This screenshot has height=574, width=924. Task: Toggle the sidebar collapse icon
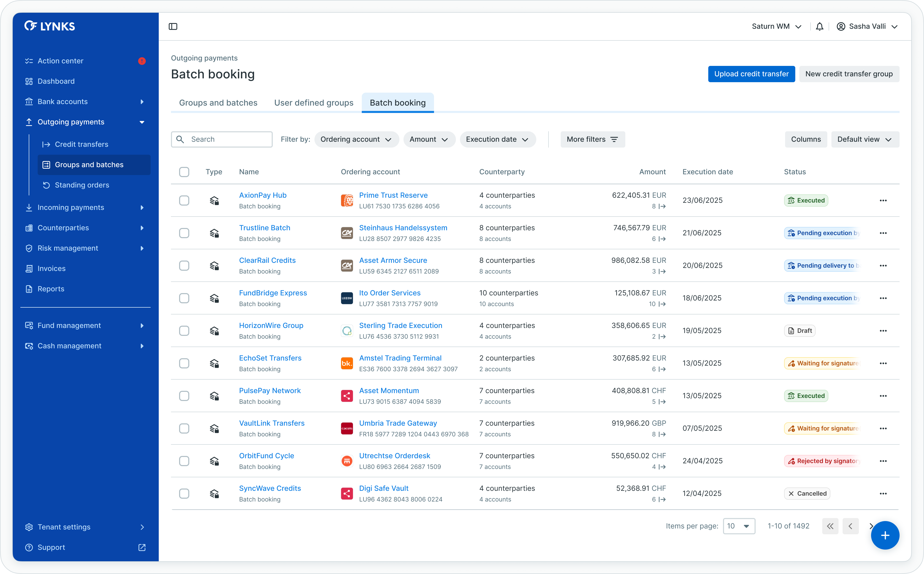click(173, 26)
